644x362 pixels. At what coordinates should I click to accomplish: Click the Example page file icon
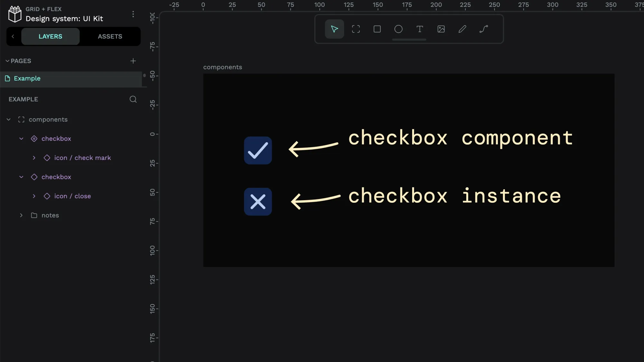pos(7,79)
